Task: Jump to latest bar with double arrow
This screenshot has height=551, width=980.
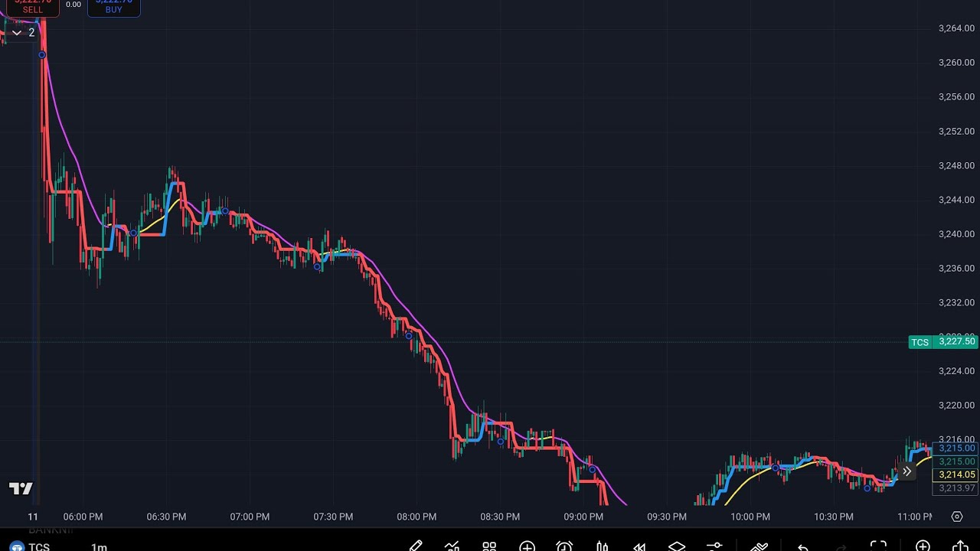Action: pos(906,471)
